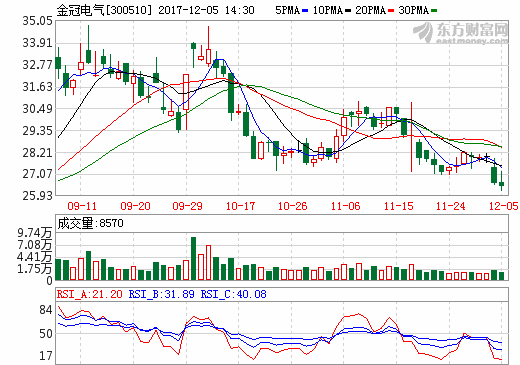520x365 pixels.
Task: Click the 27.07 price axis label
Action: (37, 174)
